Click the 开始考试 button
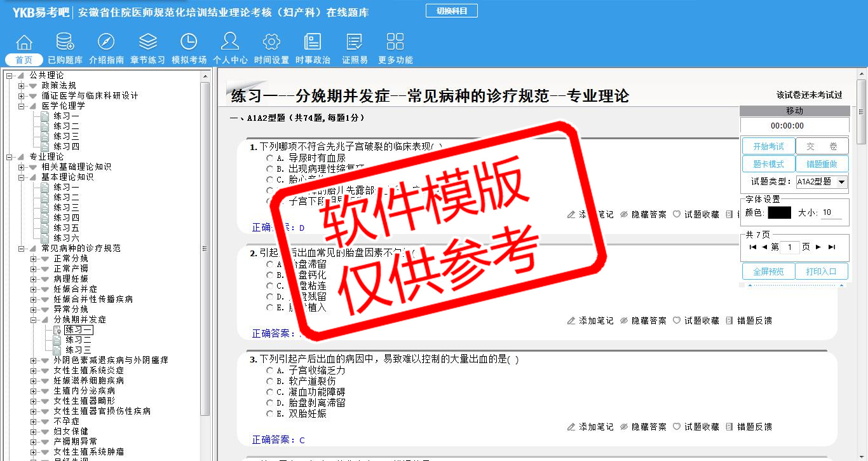The height and width of the screenshot is (461, 868). (768, 146)
